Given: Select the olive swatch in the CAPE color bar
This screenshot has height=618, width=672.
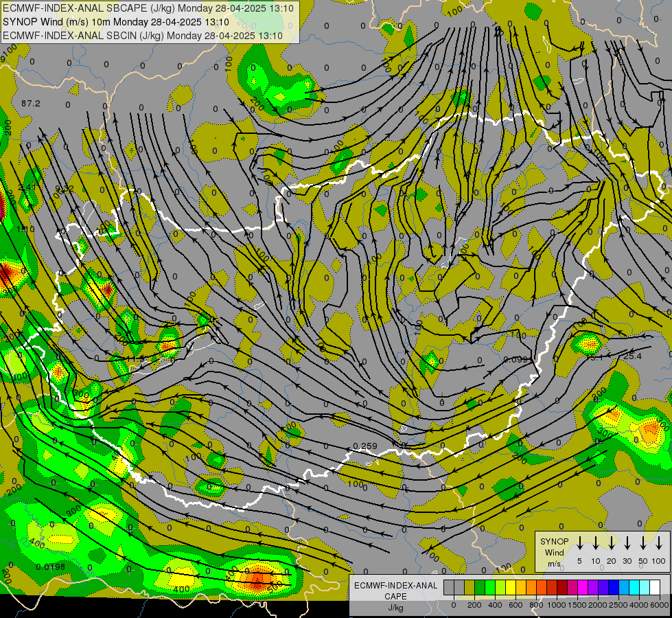Looking at the screenshot, I should (470, 587).
